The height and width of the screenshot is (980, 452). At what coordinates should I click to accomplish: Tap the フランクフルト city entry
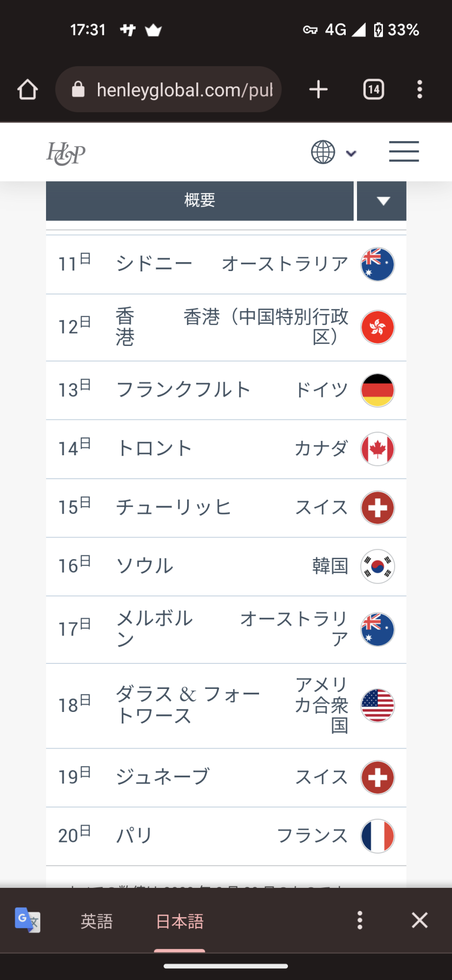coord(184,390)
